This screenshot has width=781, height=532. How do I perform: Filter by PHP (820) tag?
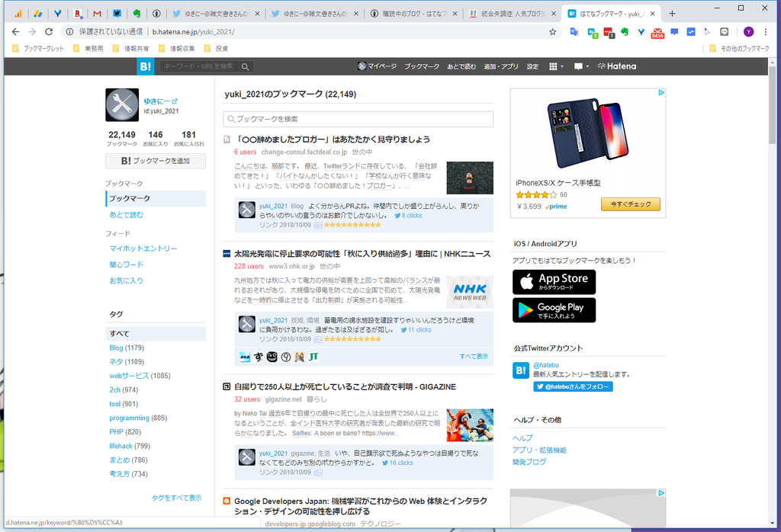click(125, 432)
